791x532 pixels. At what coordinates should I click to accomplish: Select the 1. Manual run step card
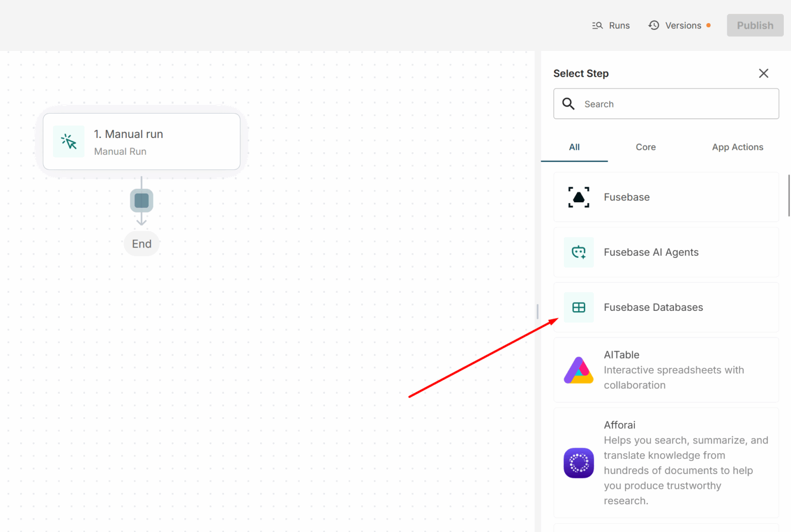pyautogui.click(x=142, y=141)
